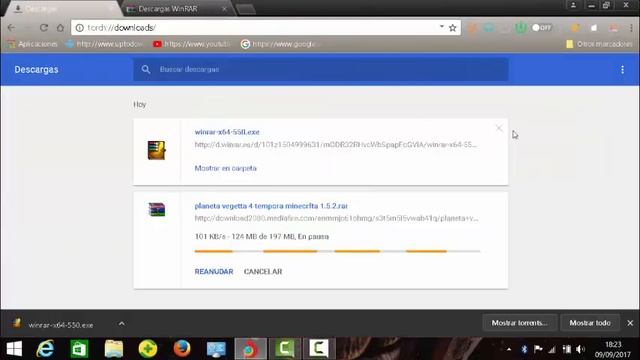Image resolution: width=640 pixels, height=360 pixels.
Task: Open planeta vegetta rar file link
Action: point(271,206)
